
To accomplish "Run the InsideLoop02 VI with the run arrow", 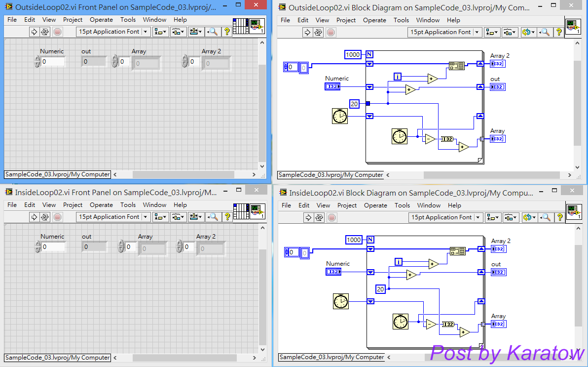I will pos(34,217).
